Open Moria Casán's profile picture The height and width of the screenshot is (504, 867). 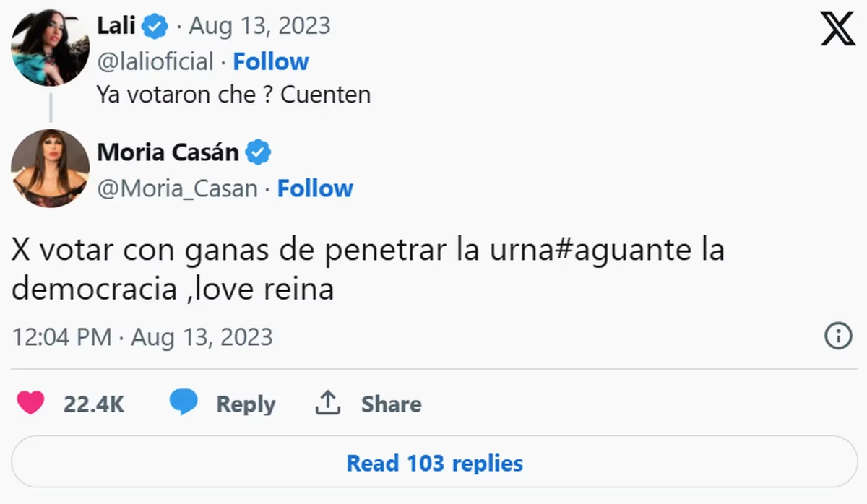pos(49,168)
